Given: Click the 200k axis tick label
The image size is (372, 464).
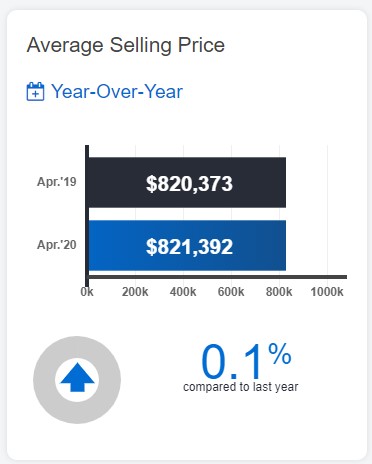Looking at the screenshot, I should [x=135, y=292].
